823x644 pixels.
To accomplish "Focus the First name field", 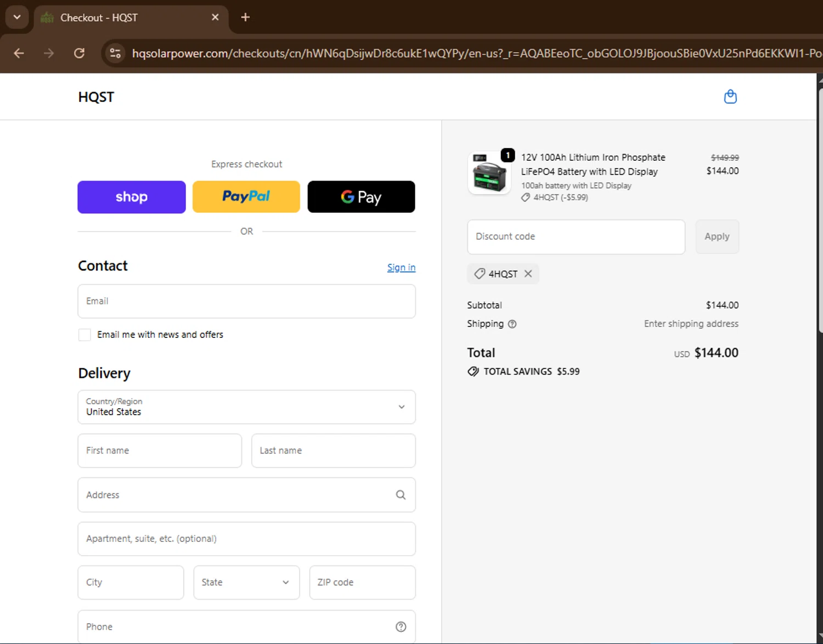I will [160, 451].
